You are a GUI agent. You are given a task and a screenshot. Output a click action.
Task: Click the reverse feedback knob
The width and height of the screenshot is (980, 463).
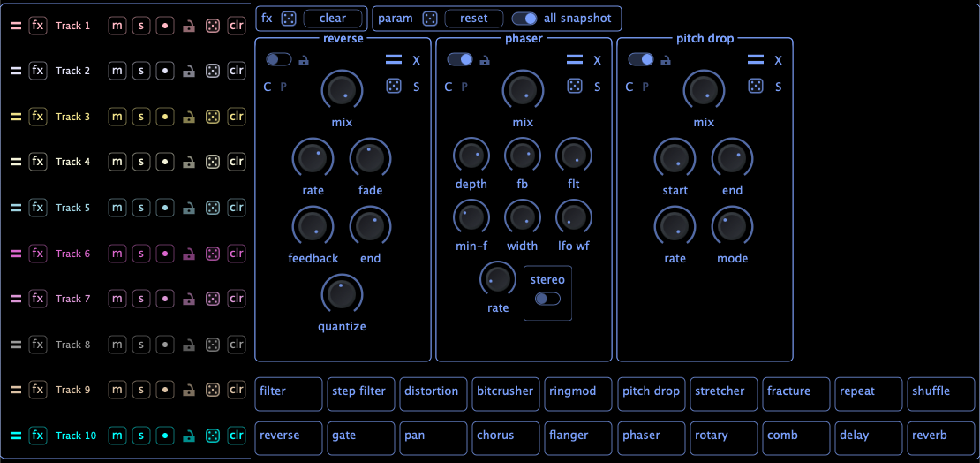click(x=313, y=226)
